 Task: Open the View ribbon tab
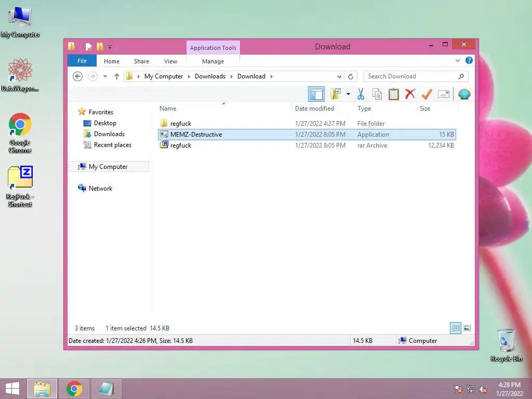(x=170, y=61)
